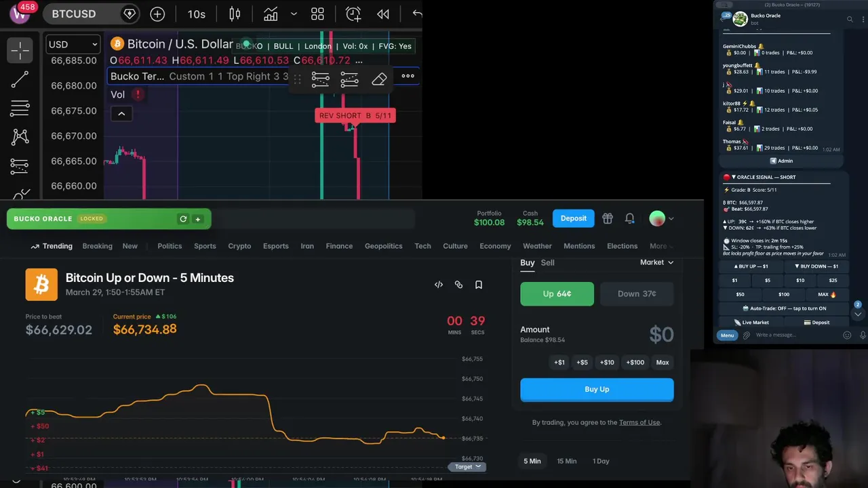Expand the Market order type dropdown
This screenshot has height=488, width=868.
click(656, 262)
